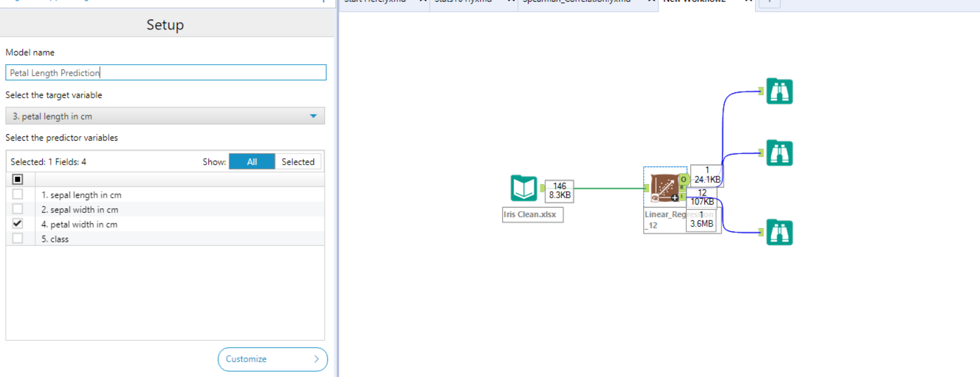
Task: Click the bottommost Browse tool input anchor
Action: 761,232
